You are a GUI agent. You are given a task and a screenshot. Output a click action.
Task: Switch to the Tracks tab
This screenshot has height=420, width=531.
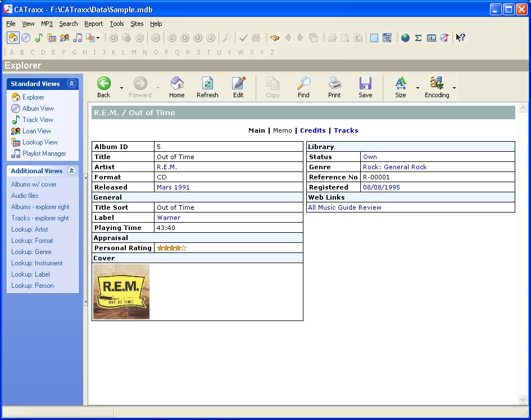point(346,130)
